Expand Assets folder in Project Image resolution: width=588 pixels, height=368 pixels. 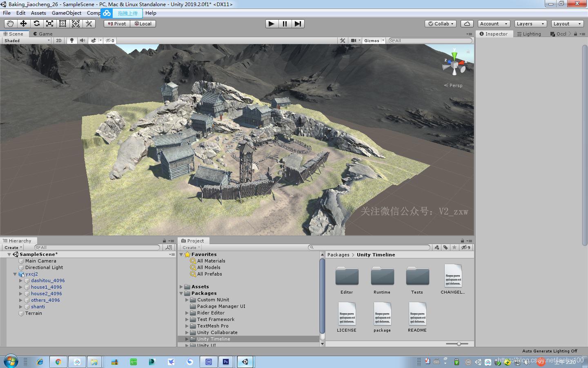click(x=181, y=287)
